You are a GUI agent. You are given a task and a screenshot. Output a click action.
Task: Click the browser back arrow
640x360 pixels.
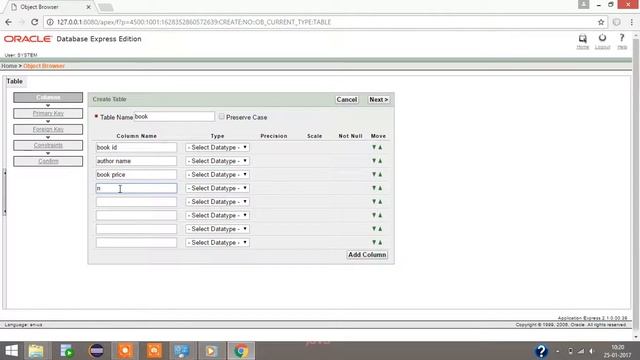(9, 22)
